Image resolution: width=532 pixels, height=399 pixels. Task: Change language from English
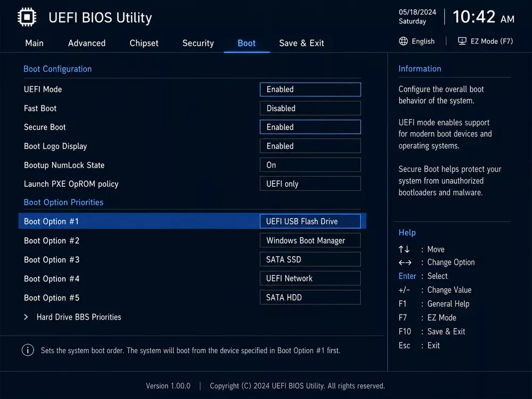point(423,41)
